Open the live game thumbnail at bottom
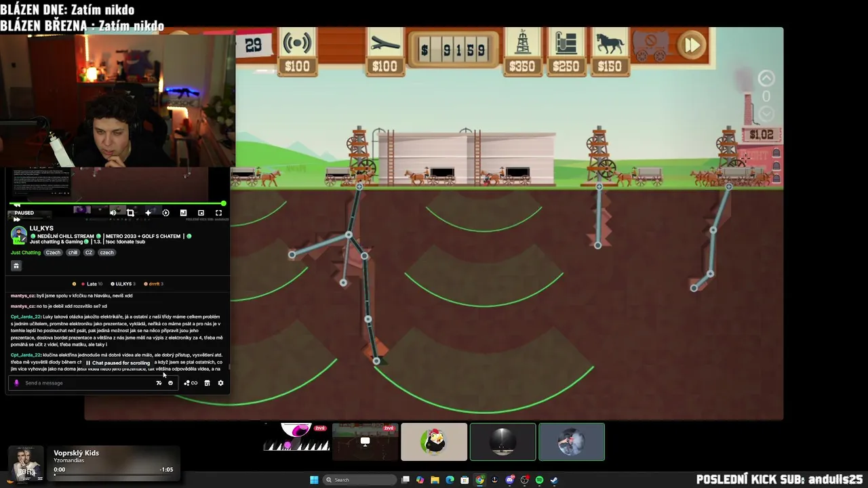Viewport: 868px width, 488px height. click(365, 442)
